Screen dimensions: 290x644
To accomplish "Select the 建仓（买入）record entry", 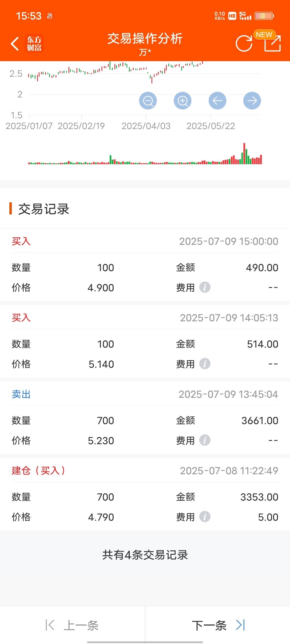I will point(145,494).
